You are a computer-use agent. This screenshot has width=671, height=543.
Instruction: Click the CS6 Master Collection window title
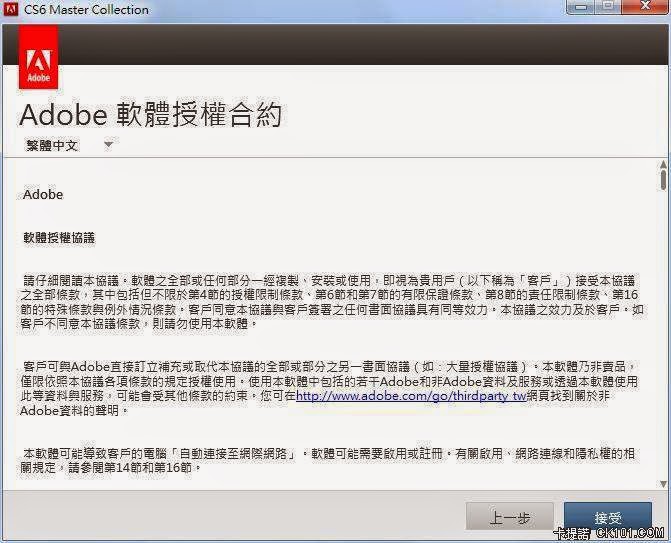pyautogui.click(x=86, y=9)
